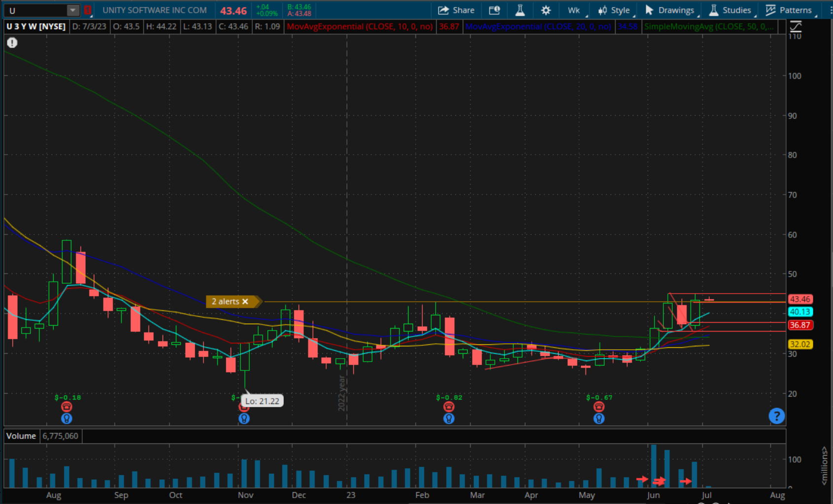Change the Wk timeframe setting

coord(575,10)
